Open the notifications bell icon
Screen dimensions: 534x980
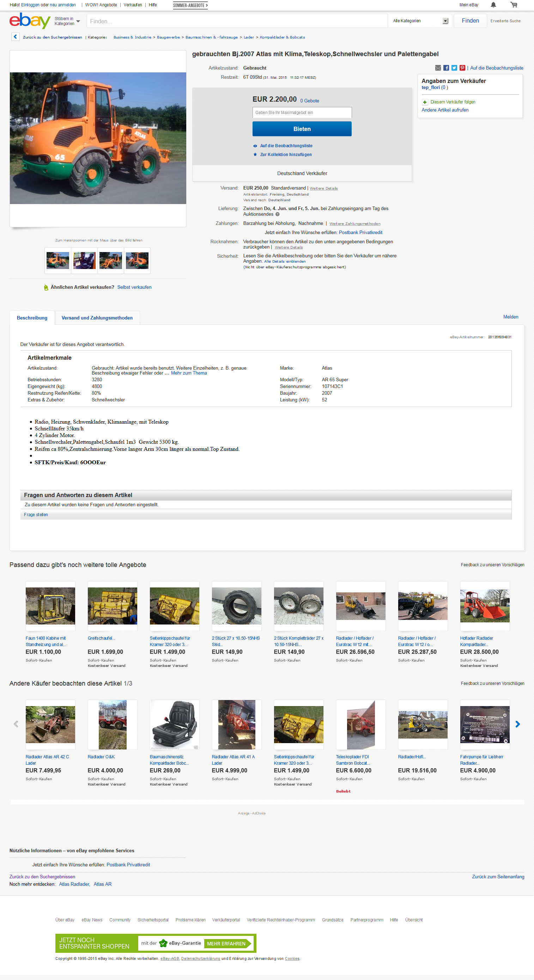[493, 5]
